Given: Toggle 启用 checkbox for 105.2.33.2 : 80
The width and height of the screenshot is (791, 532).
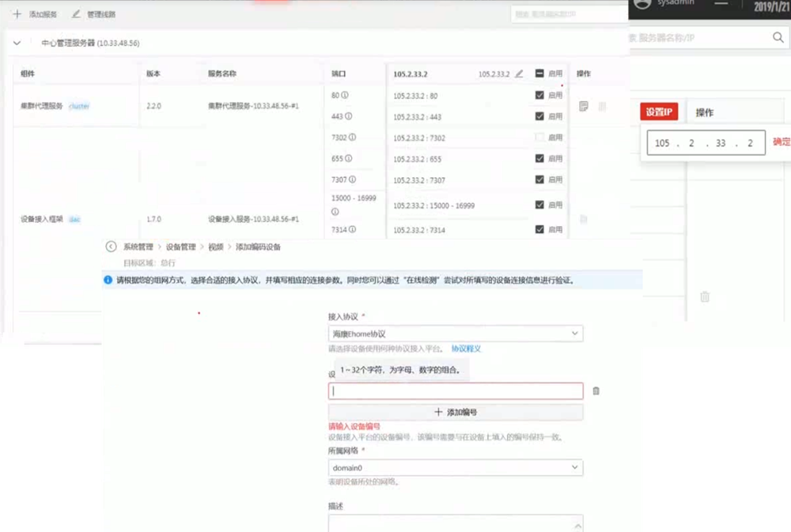Looking at the screenshot, I should tap(539, 96).
